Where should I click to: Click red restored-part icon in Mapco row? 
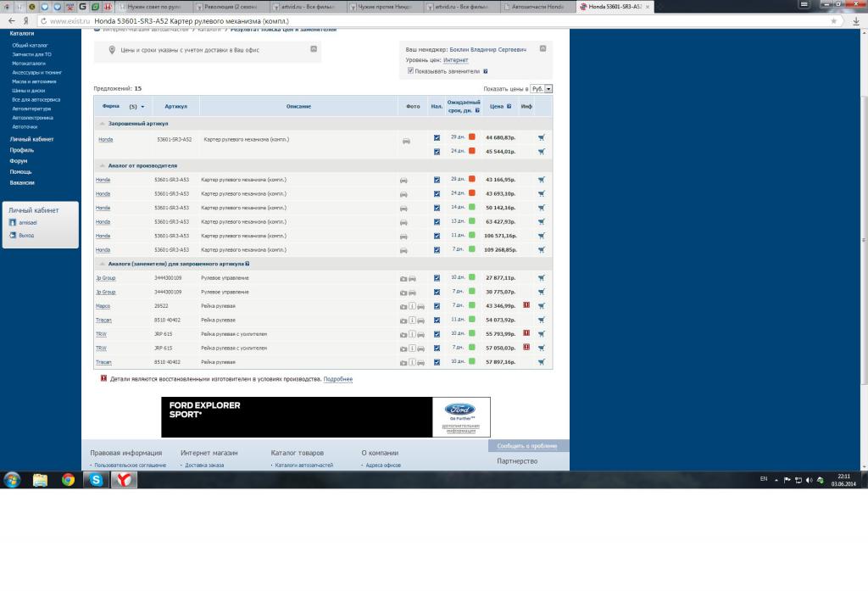tap(526, 305)
